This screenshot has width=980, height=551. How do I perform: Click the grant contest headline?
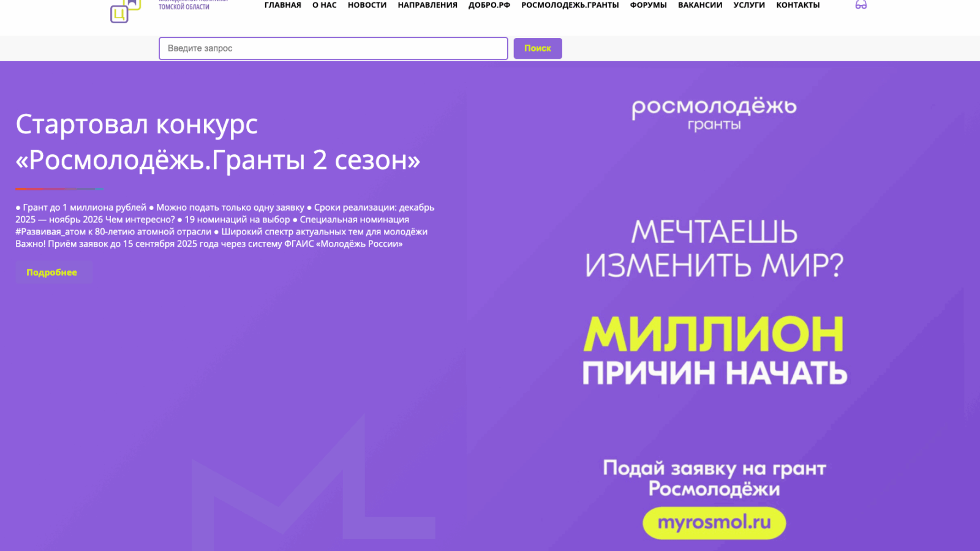[218, 142]
